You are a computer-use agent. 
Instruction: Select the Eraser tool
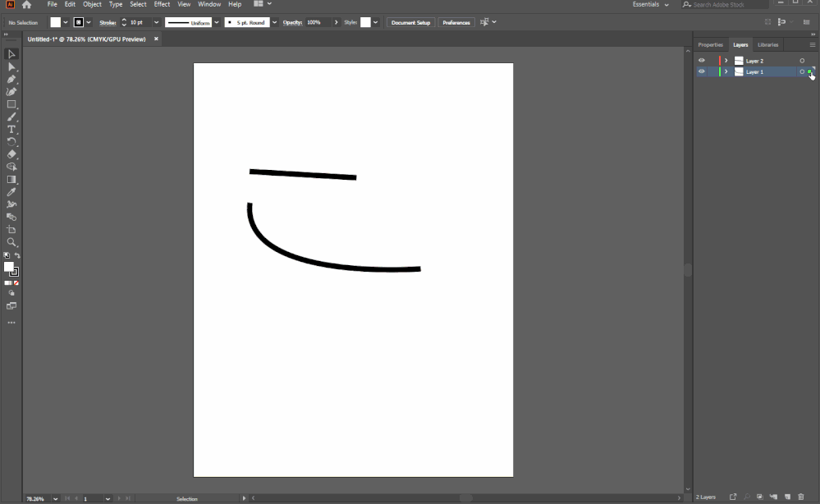[x=11, y=153]
